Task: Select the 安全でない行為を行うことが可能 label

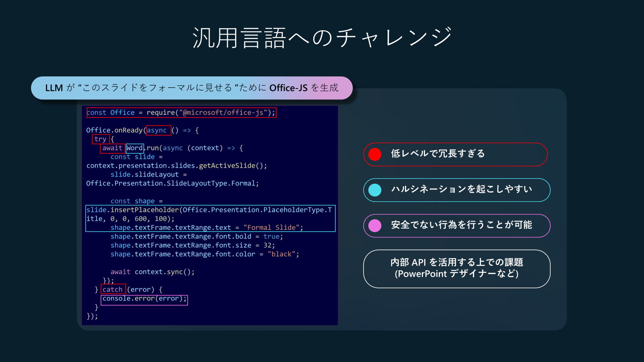Action: click(x=462, y=225)
